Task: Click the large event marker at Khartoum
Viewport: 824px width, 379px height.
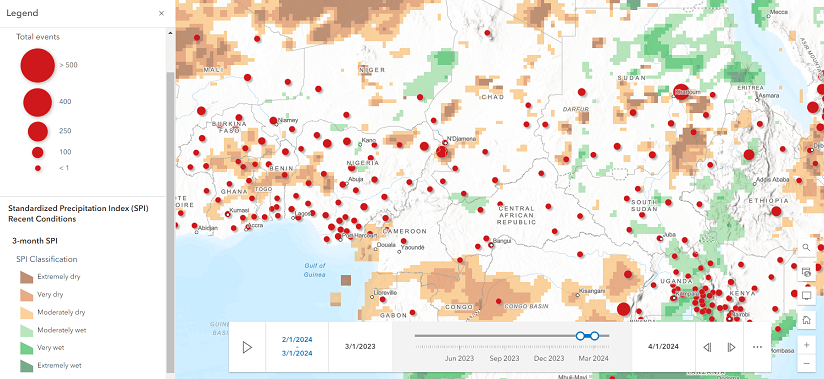Action: tap(681, 91)
